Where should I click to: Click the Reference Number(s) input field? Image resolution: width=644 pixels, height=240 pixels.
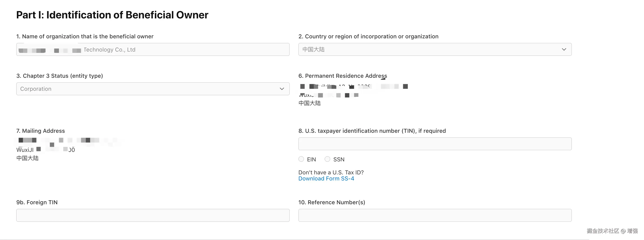(435, 216)
